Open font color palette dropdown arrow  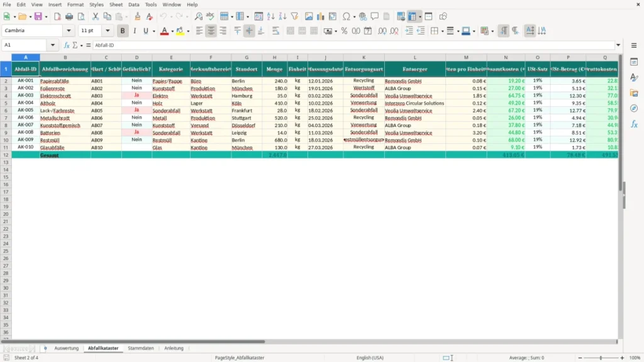coord(172,31)
